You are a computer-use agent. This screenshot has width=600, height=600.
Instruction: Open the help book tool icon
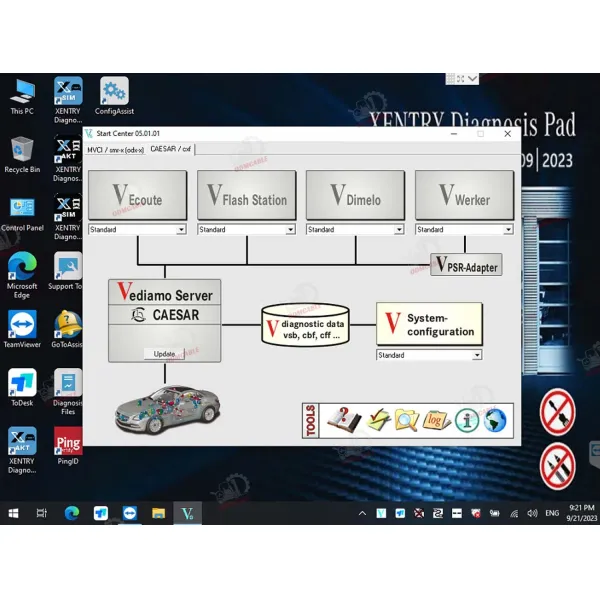coord(344,420)
